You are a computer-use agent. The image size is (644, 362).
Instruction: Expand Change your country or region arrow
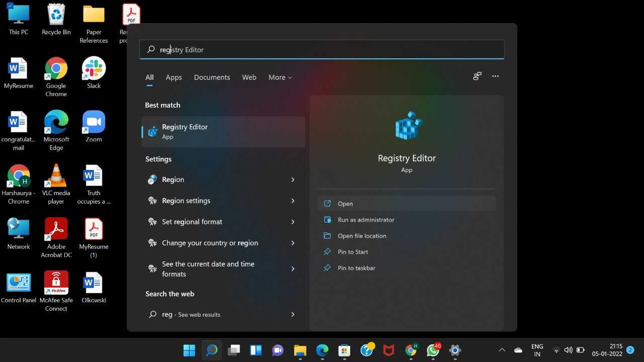coord(293,243)
